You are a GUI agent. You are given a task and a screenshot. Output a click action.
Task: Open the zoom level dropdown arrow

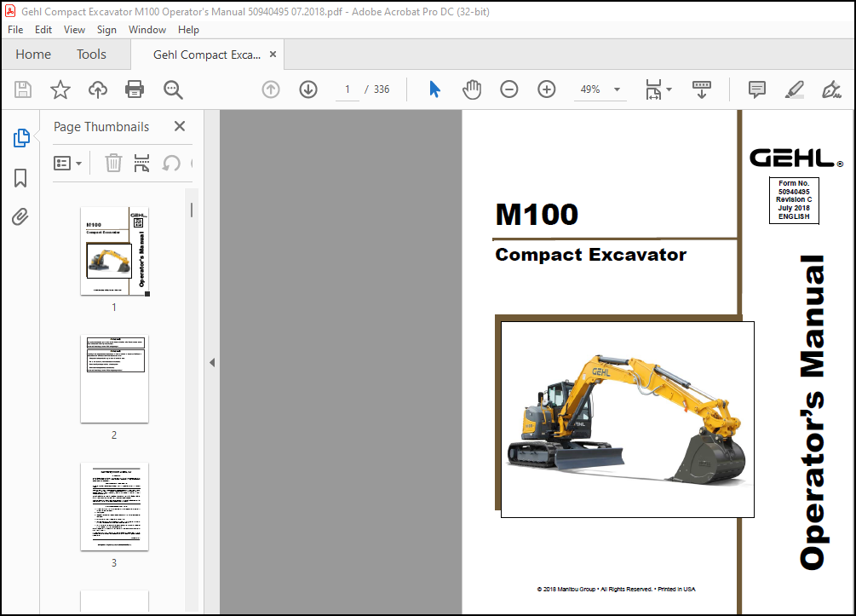(617, 89)
